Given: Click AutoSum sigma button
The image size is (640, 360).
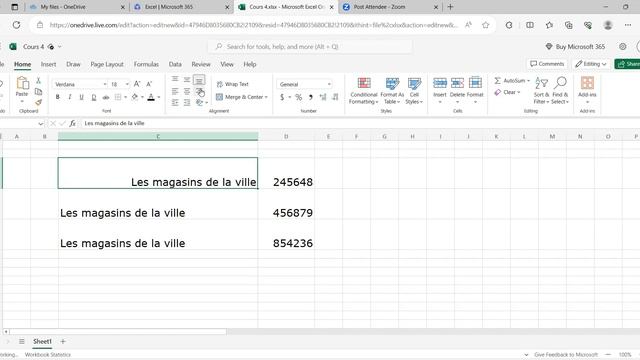Looking at the screenshot, I should (511, 81).
